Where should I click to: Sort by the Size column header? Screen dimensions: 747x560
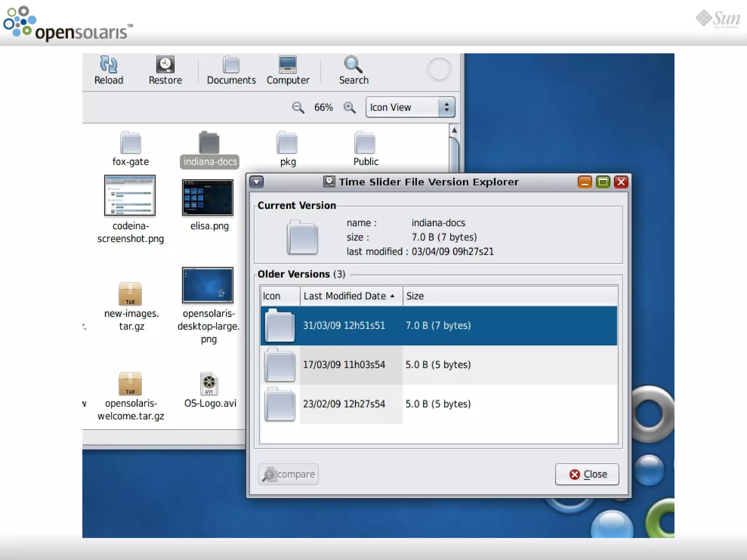[x=510, y=296]
